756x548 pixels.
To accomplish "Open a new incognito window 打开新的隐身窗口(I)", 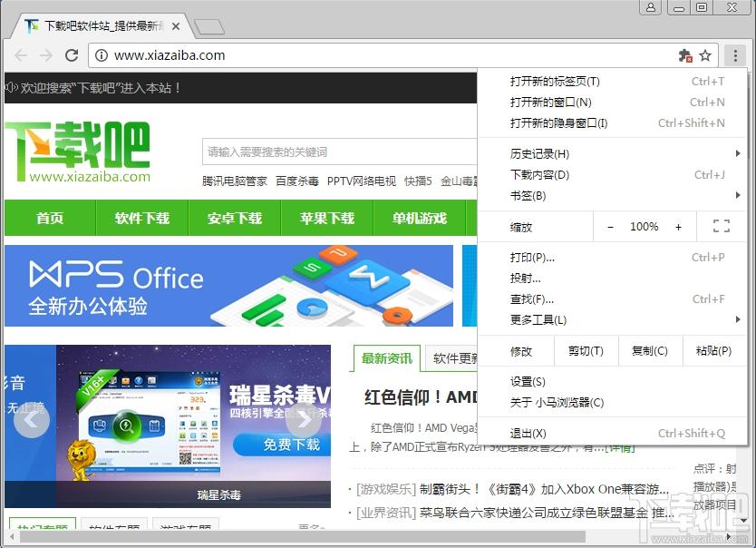I will point(612,122).
